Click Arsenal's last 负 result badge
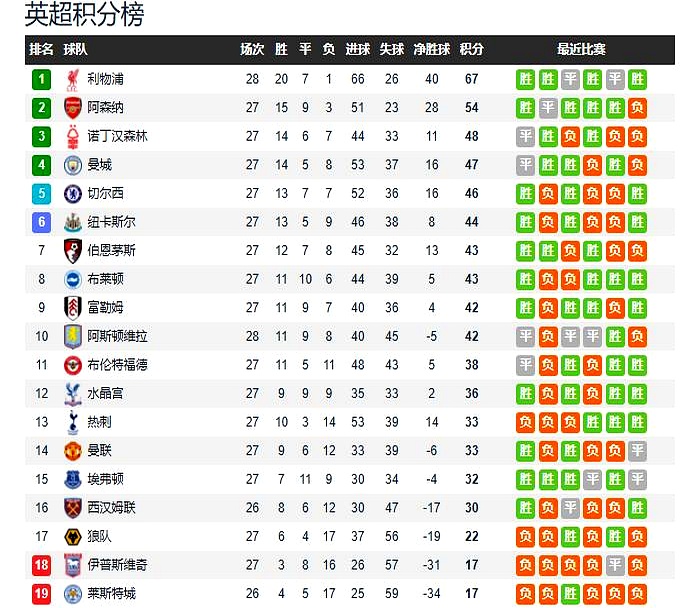This screenshot has height=608, width=682. 637,108
